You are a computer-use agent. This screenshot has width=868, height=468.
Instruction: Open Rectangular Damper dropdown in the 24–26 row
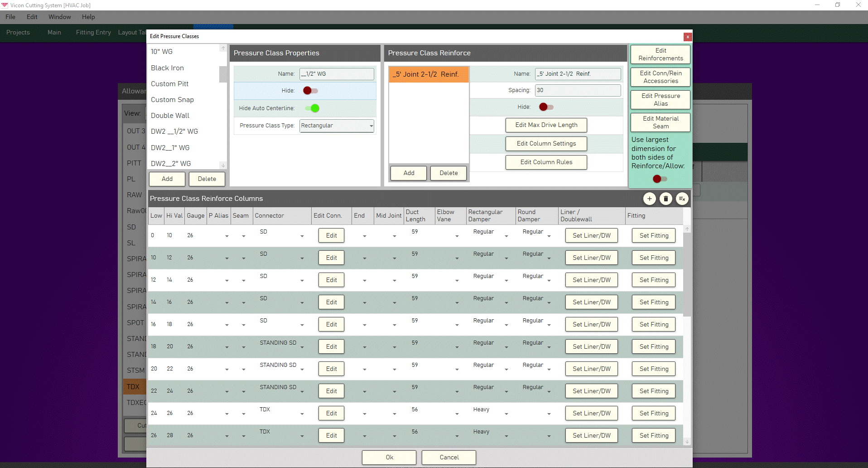pos(506,414)
